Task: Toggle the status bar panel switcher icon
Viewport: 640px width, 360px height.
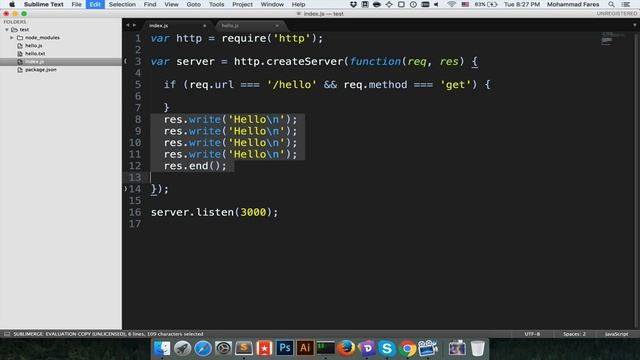Action: coord(7,334)
